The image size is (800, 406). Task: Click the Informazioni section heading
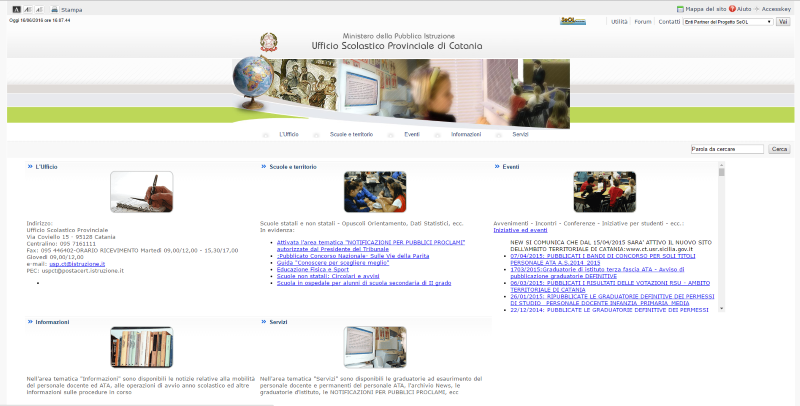pos(52,322)
